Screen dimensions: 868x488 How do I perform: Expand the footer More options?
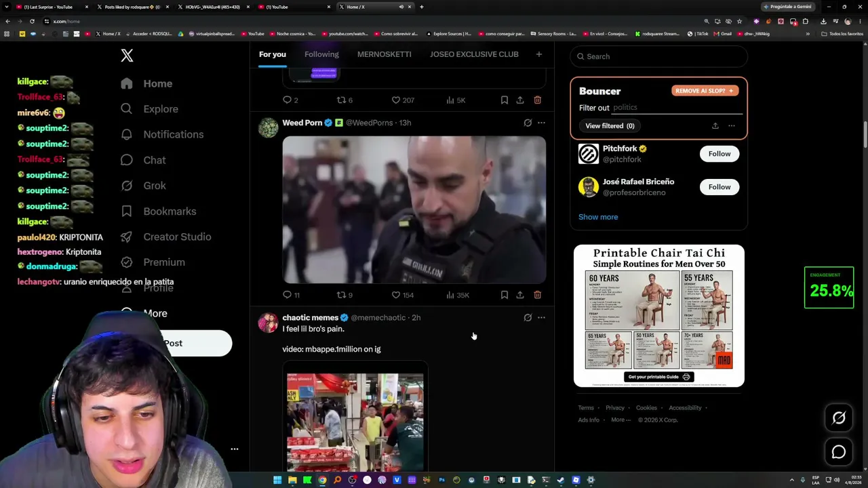620,420
